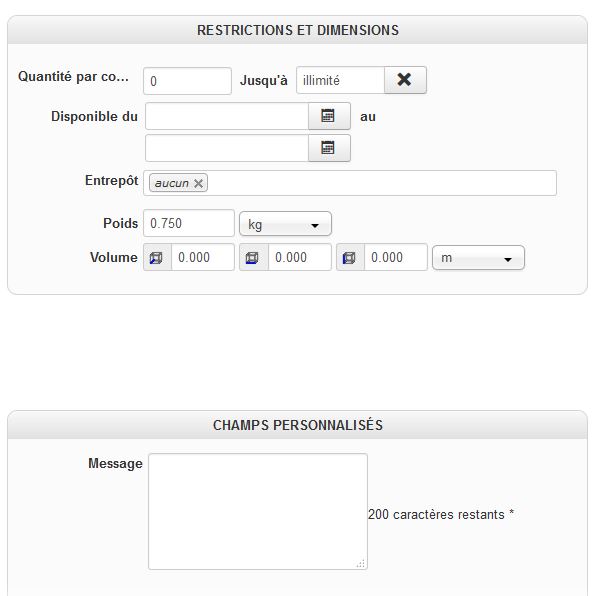608x596 pixels.
Task: Click the first Volume dimension input
Action: click(203, 258)
